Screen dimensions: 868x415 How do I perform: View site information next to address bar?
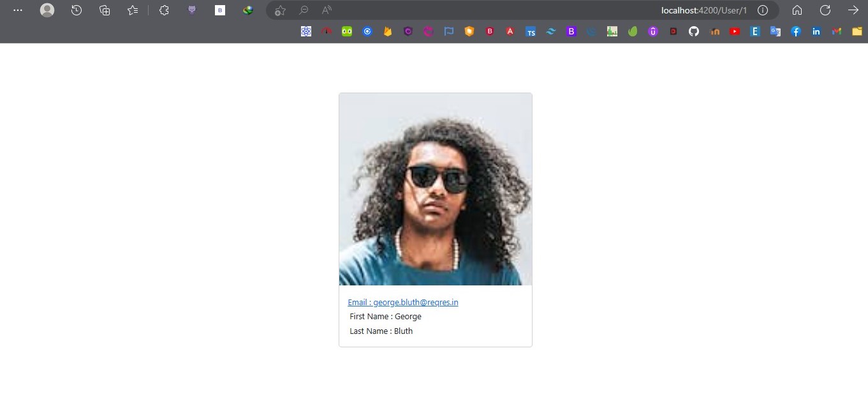click(762, 10)
